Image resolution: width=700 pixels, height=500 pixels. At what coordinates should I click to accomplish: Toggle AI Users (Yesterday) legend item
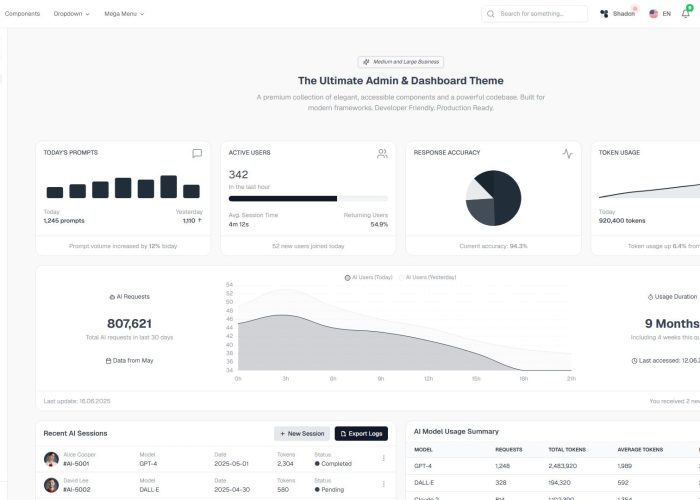(428, 277)
